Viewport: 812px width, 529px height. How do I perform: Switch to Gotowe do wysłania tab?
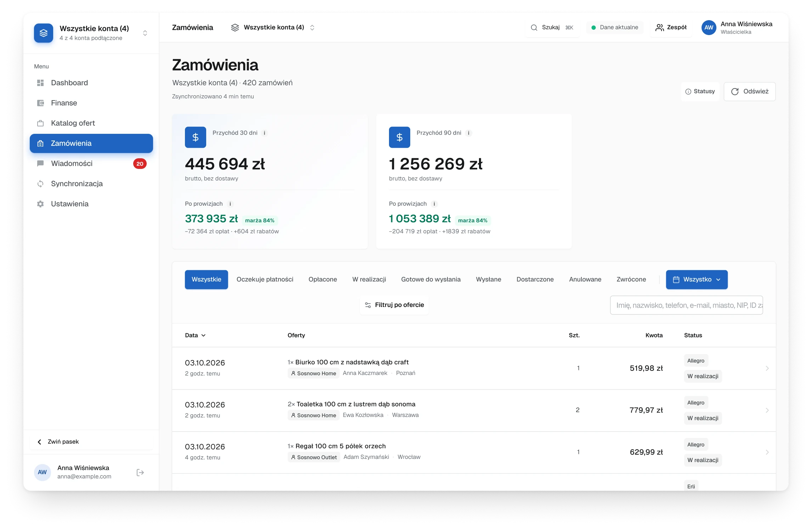point(431,280)
